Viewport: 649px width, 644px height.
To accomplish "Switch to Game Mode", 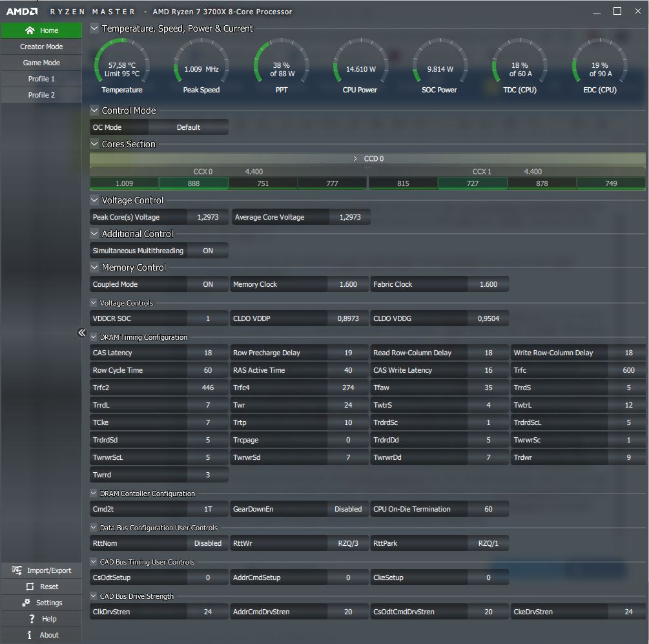I will click(x=41, y=63).
